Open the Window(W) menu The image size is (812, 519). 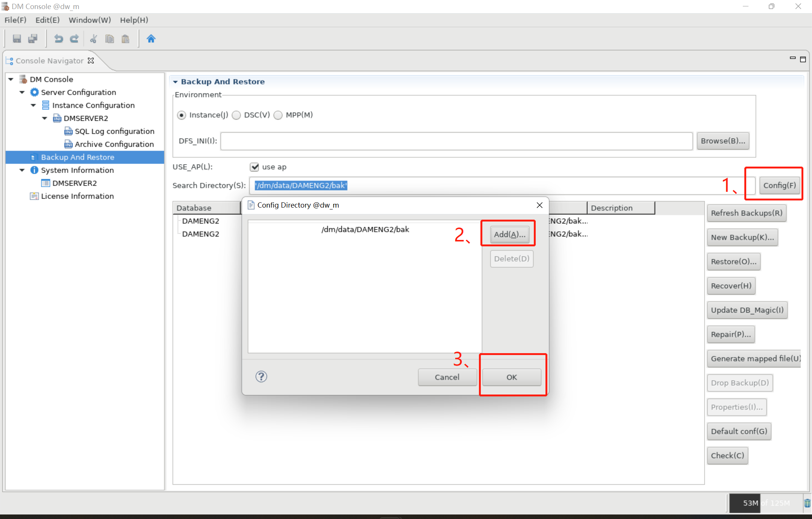click(90, 20)
